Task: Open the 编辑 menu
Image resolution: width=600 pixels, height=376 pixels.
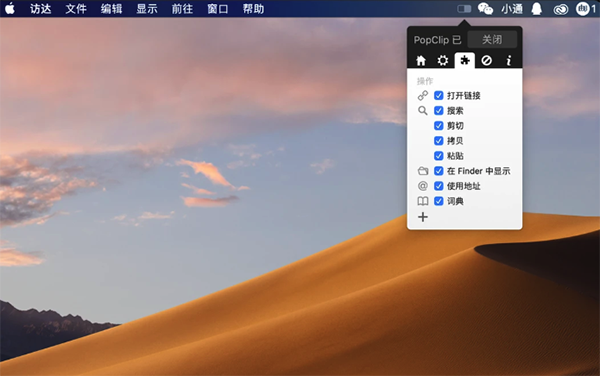Action: click(x=111, y=8)
